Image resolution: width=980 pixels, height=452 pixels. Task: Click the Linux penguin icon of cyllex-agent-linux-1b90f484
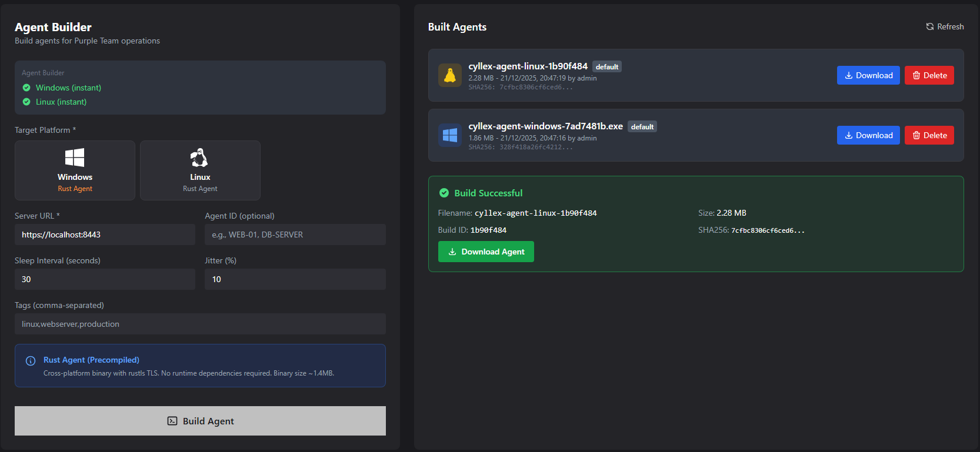tap(450, 75)
